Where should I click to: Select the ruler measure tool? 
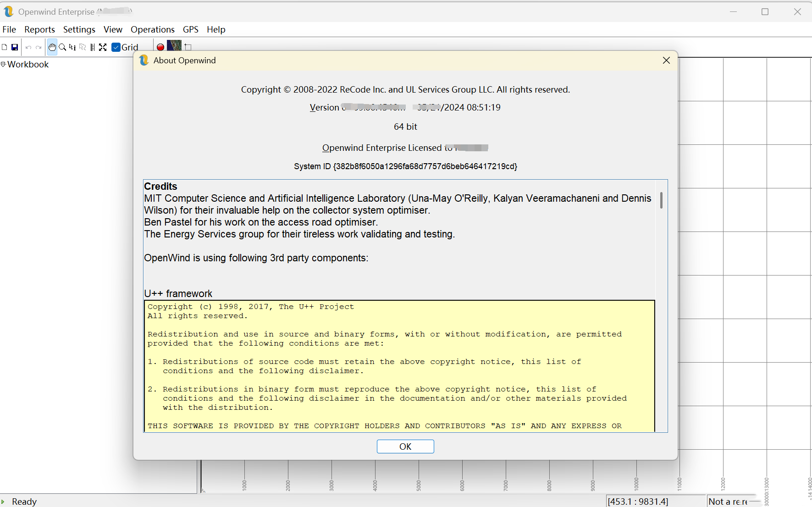point(93,47)
